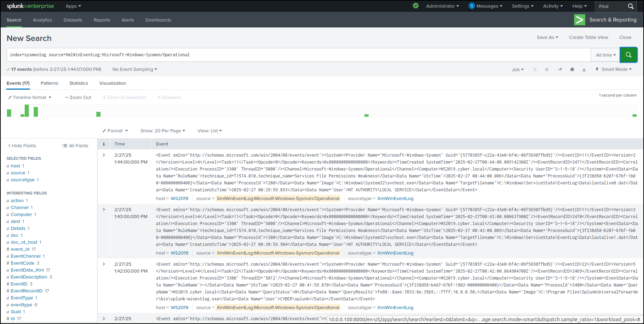Open the All time time range picker
The image size is (644, 324).
pyautogui.click(x=605, y=55)
